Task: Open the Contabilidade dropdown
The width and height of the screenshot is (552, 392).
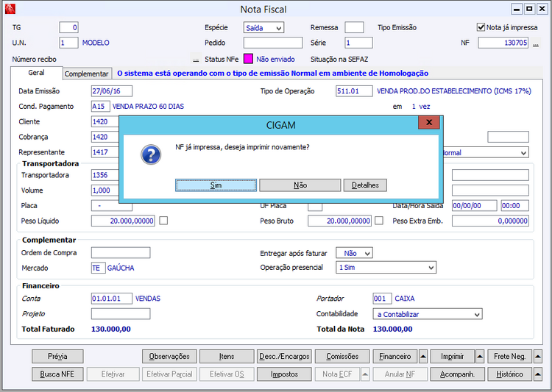Action: 428,314
